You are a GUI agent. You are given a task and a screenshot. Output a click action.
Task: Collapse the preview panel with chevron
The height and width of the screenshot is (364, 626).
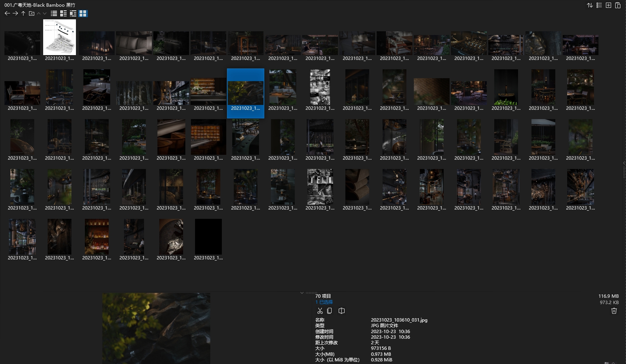[x=302, y=293]
